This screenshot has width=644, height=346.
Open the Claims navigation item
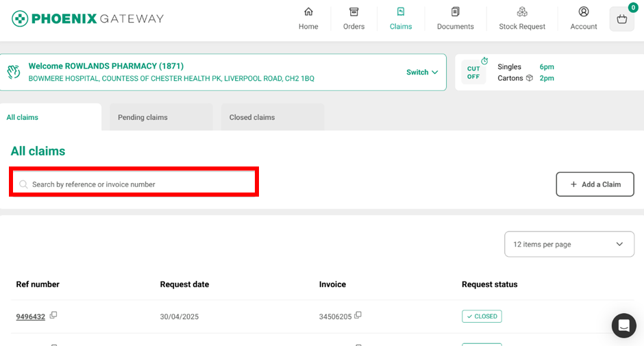pos(401,19)
